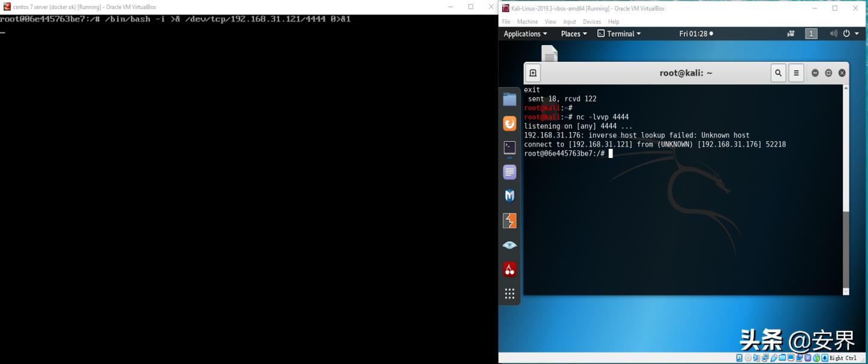868x364 pixels.
Task: Click the shared folders icon in VirtualBox status bar
Action: tap(782, 358)
